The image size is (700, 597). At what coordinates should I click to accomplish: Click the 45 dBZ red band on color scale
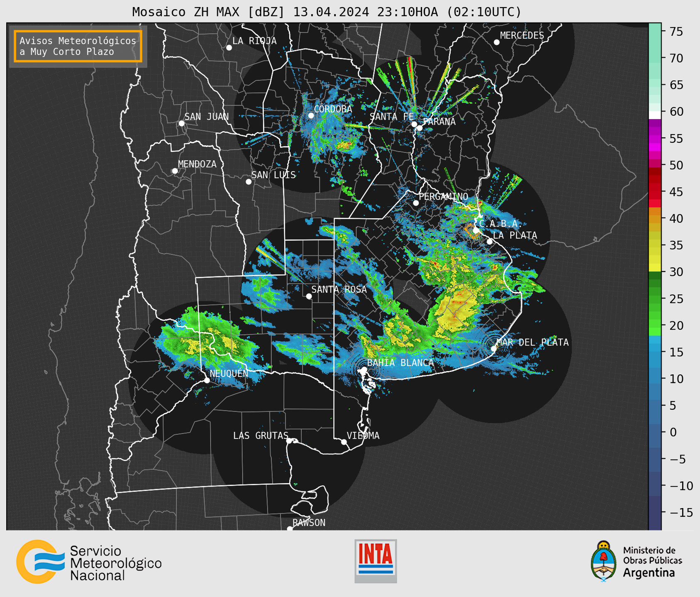[655, 192]
